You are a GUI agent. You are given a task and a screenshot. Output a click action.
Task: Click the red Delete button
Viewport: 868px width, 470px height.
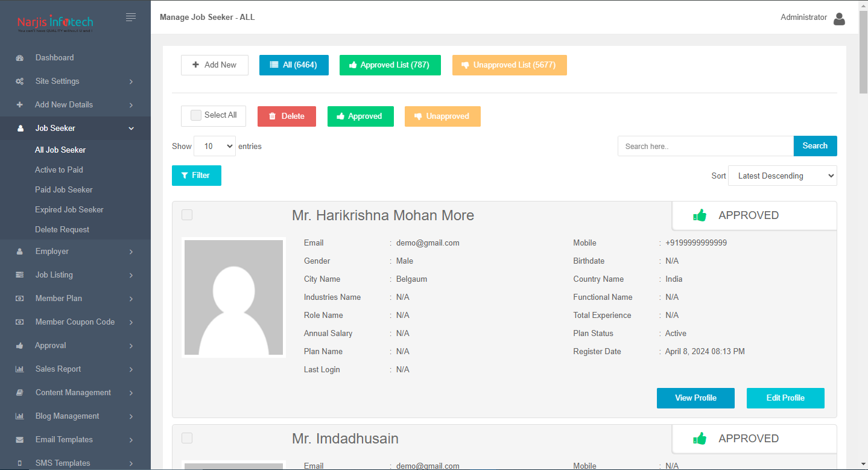tap(287, 116)
